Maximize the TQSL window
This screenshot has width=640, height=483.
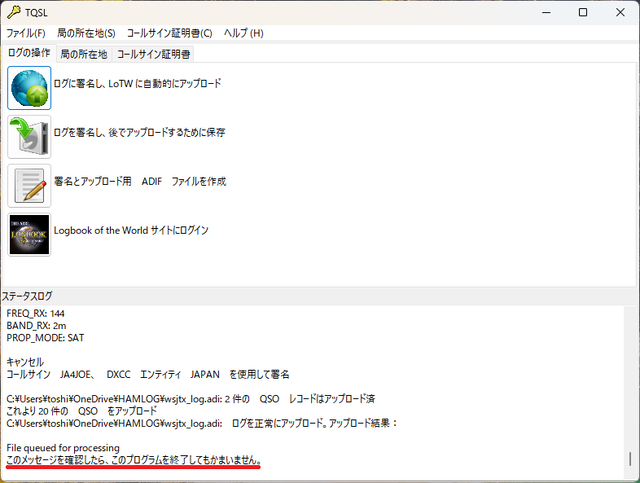pyautogui.click(x=583, y=12)
